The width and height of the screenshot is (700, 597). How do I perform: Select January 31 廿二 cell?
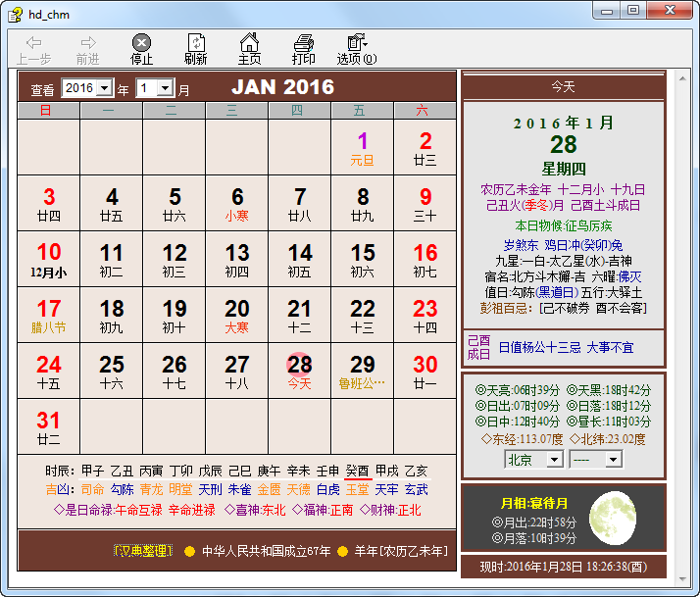tap(49, 426)
